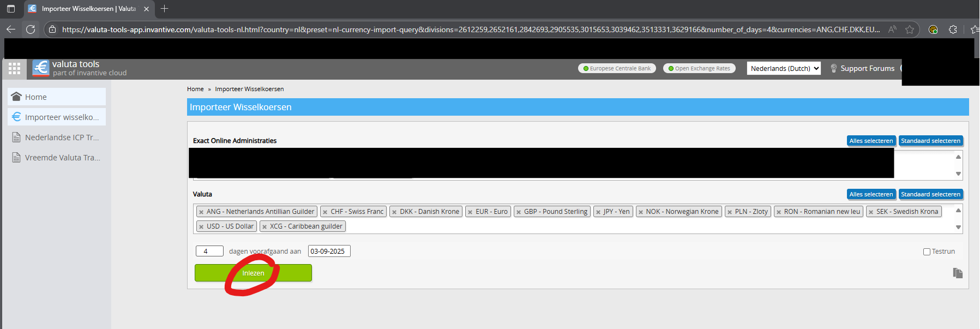980x329 pixels.
Task: Remove the CHF - Swiss Franc tag
Action: (325, 212)
